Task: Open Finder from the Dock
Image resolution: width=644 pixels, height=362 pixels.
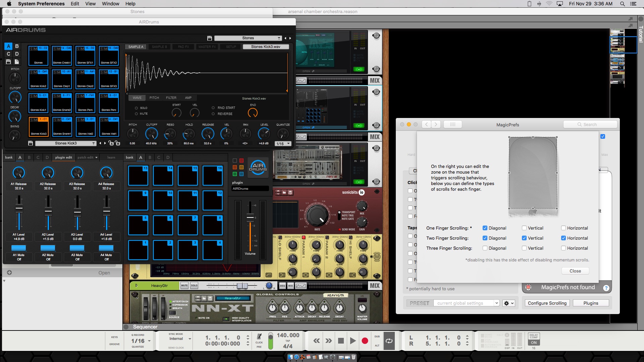Action: (290, 357)
